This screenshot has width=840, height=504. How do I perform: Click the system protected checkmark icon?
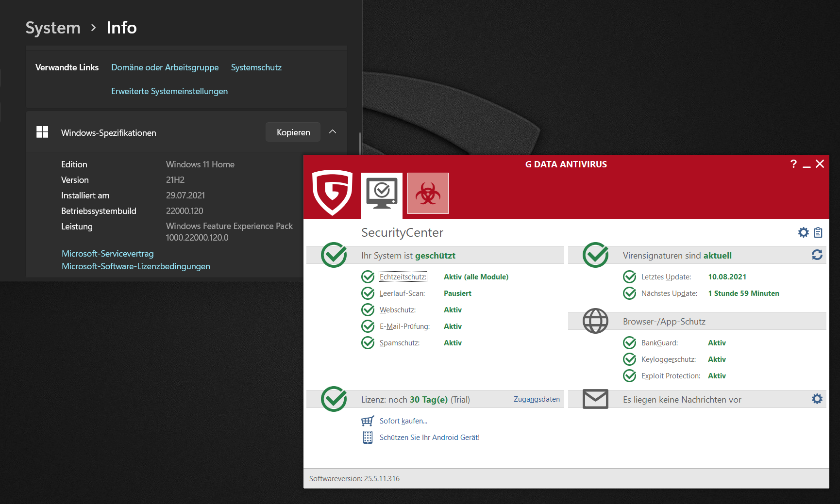coord(334,255)
